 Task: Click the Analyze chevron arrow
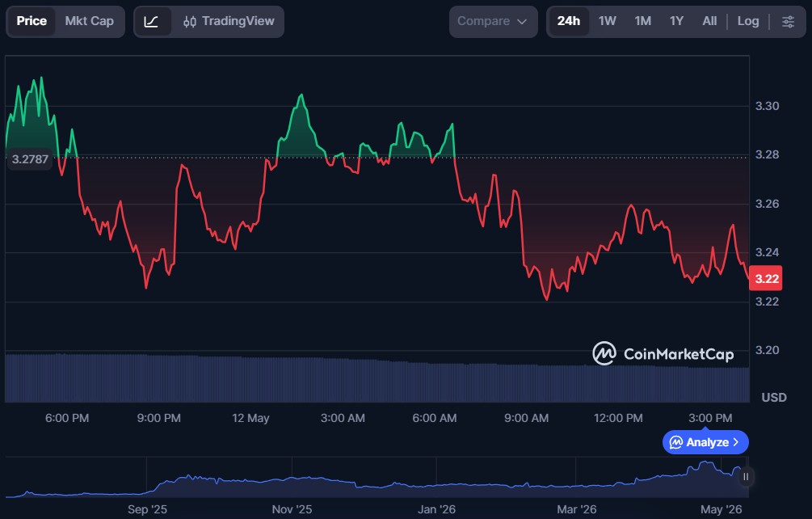tap(736, 442)
